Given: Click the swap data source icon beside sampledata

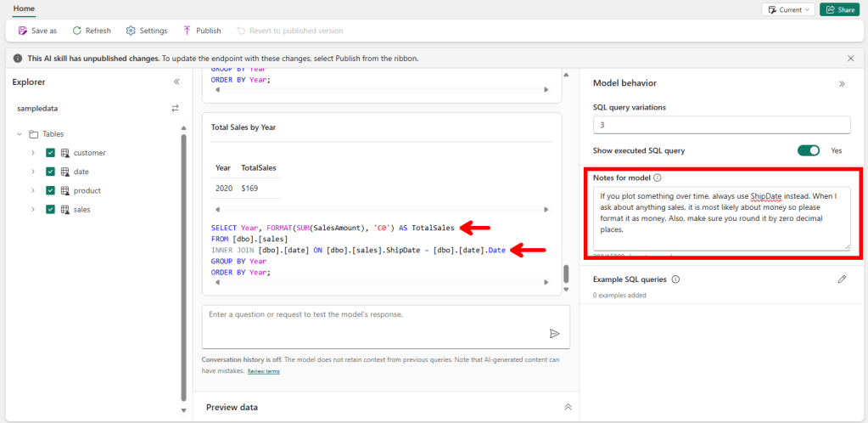Looking at the screenshot, I should point(175,109).
